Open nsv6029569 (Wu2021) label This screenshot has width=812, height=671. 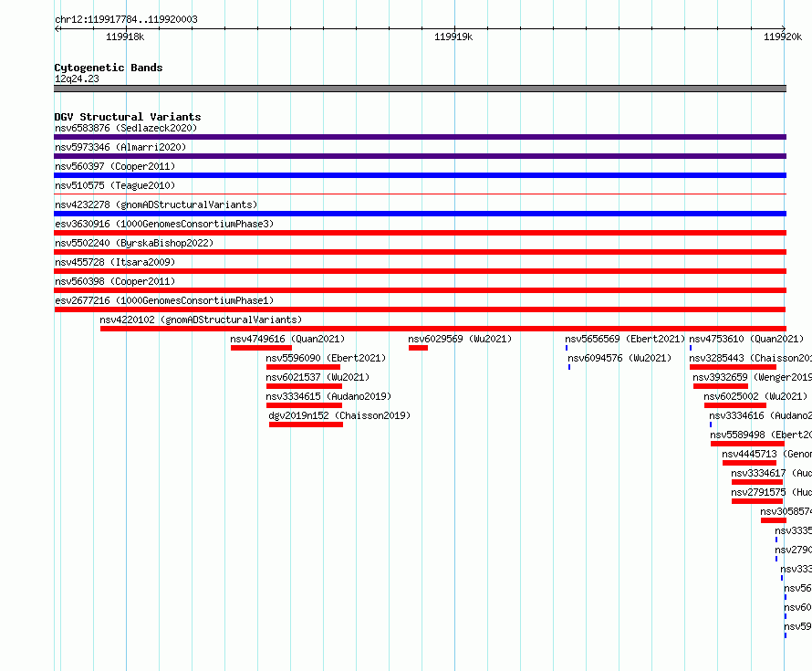click(460, 339)
